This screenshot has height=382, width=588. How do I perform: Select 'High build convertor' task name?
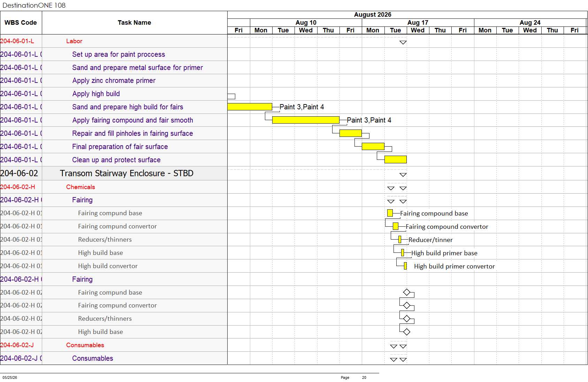pos(108,266)
